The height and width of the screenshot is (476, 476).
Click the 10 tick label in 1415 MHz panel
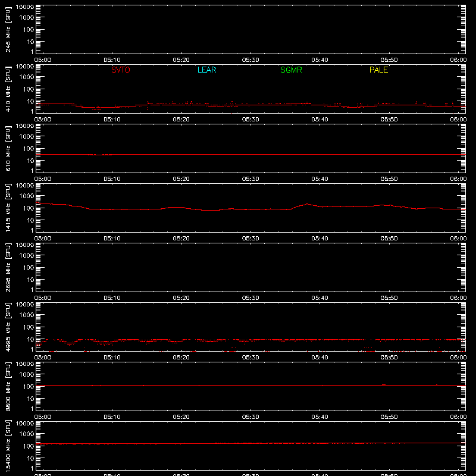pos(30,220)
